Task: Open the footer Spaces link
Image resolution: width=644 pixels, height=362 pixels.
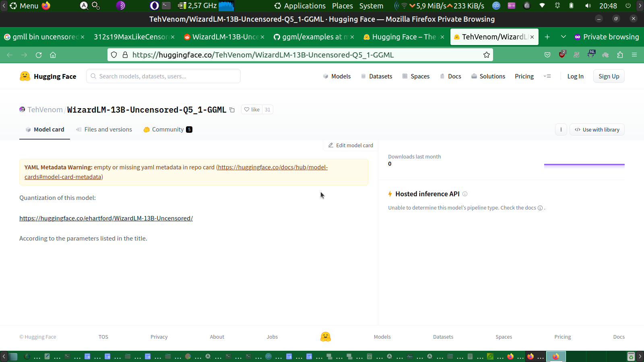Action: (x=504, y=337)
